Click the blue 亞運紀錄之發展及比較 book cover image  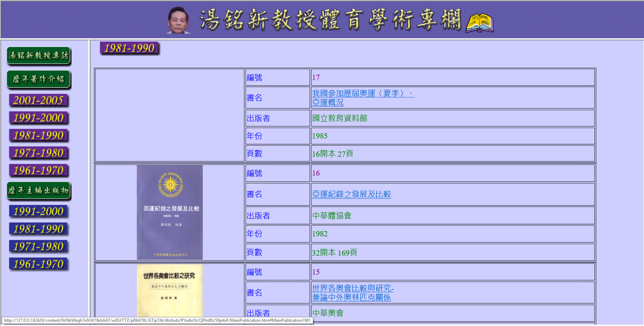coord(170,212)
